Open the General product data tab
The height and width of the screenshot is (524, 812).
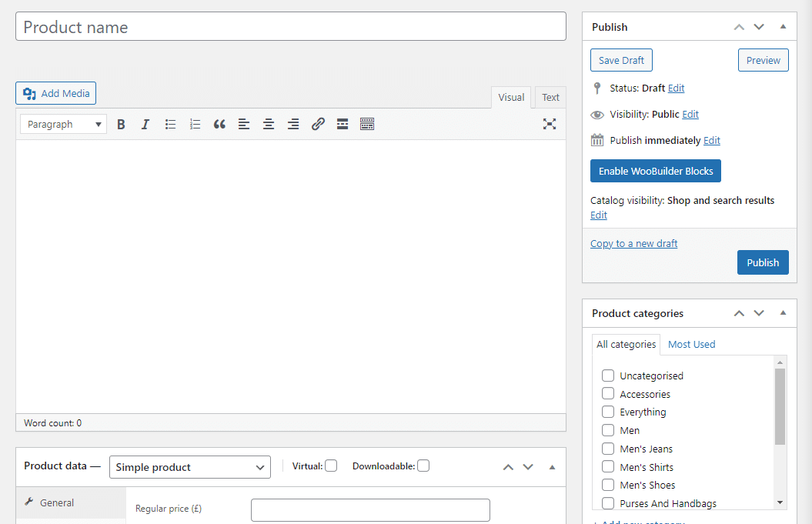tap(71, 502)
